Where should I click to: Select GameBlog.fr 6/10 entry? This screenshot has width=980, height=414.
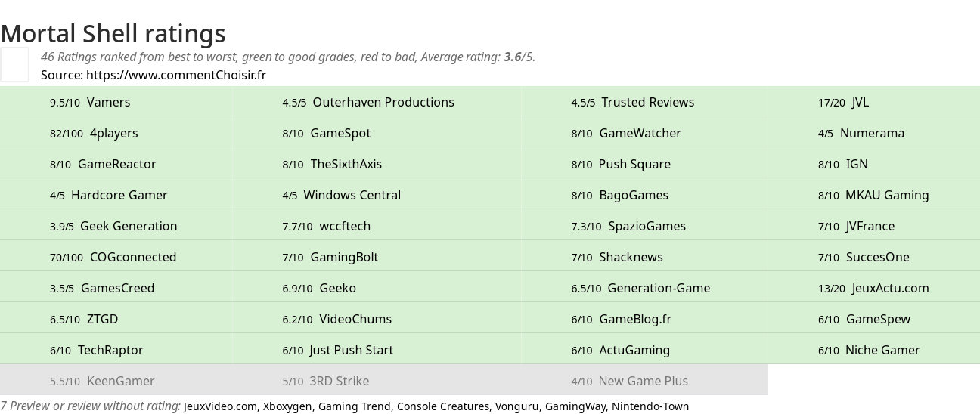coord(622,319)
